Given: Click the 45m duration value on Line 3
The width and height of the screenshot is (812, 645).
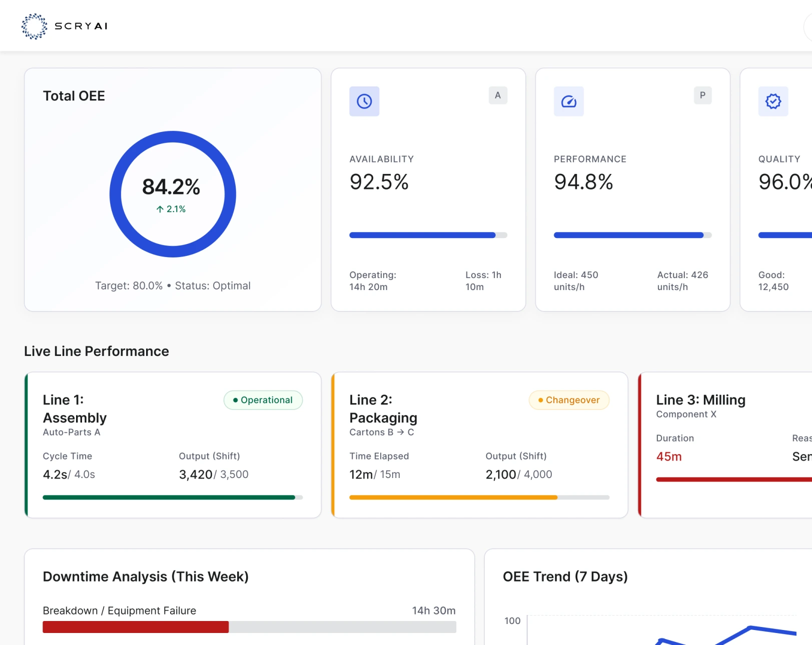Looking at the screenshot, I should tap(669, 456).
